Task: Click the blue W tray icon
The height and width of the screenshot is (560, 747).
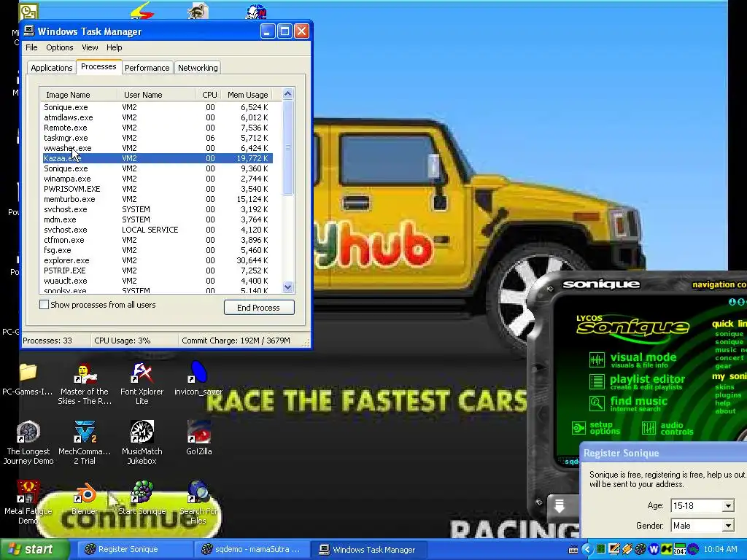Action: 654,550
